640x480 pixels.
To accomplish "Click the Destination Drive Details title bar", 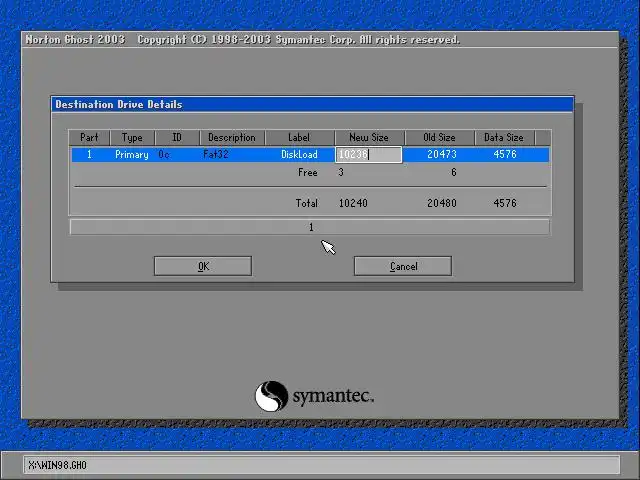I will 313,104.
